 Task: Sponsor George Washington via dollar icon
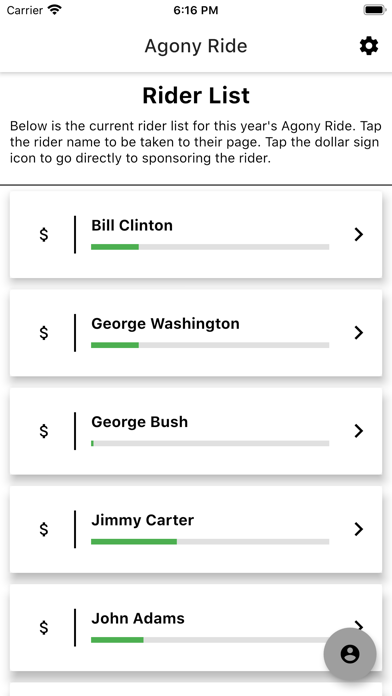tap(44, 332)
